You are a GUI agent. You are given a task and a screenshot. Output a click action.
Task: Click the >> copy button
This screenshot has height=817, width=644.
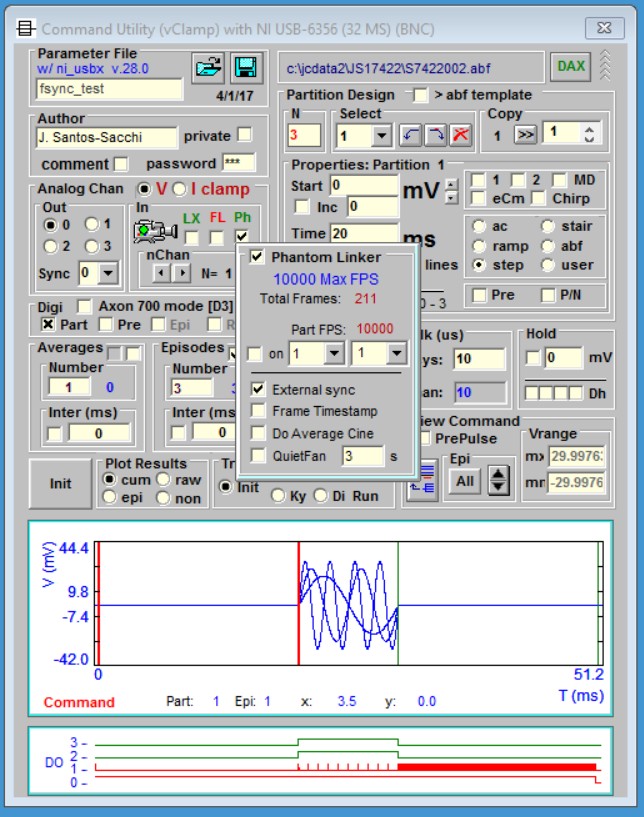point(525,135)
